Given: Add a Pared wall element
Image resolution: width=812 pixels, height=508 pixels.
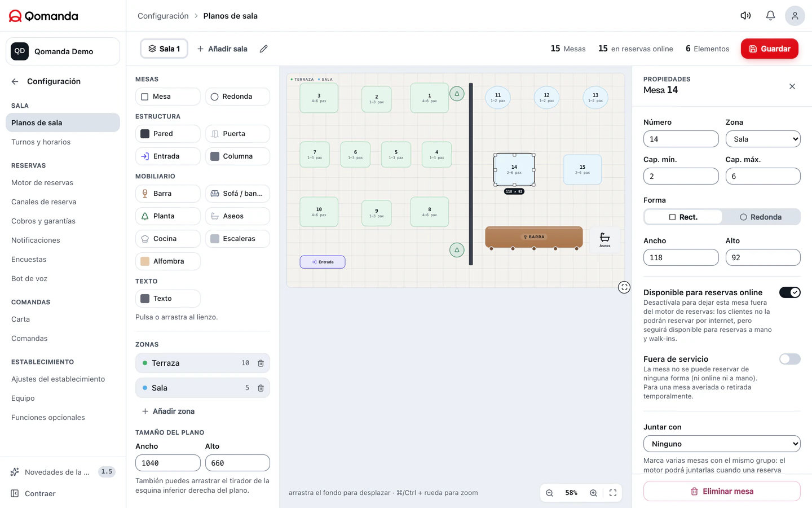Looking at the screenshot, I should click(x=168, y=134).
